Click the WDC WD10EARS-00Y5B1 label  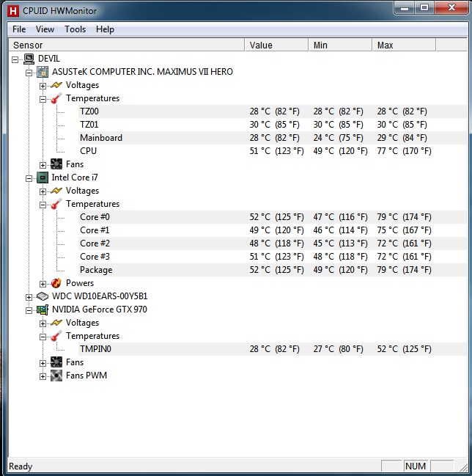(x=100, y=296)
